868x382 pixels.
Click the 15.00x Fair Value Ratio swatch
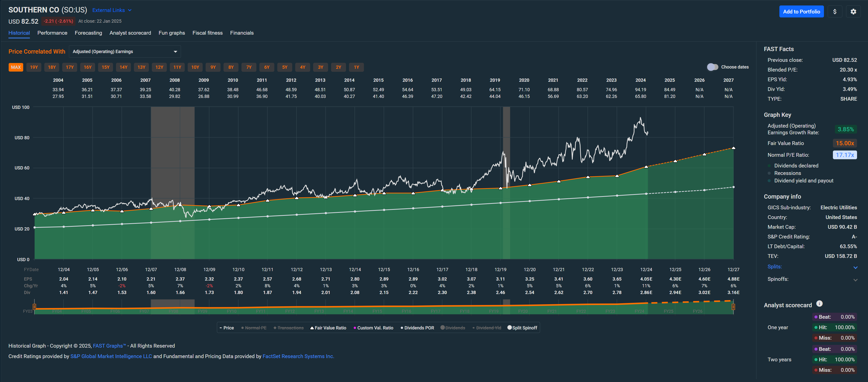tap(845, 143)
